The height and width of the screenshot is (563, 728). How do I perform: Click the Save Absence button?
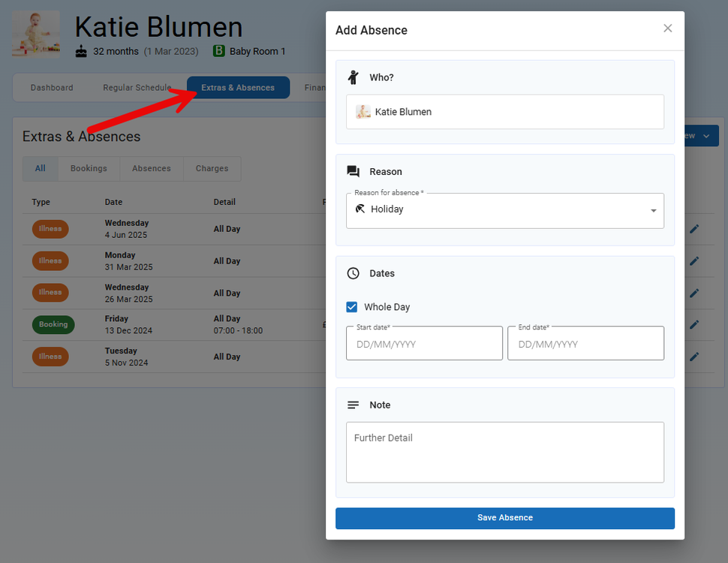tap(504, 518)
